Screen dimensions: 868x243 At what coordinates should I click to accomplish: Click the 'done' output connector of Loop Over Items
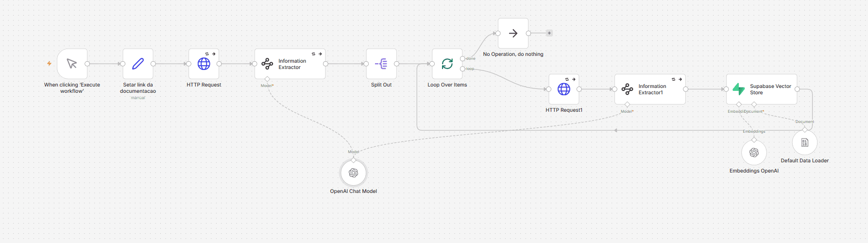click(x=462, y=59)
